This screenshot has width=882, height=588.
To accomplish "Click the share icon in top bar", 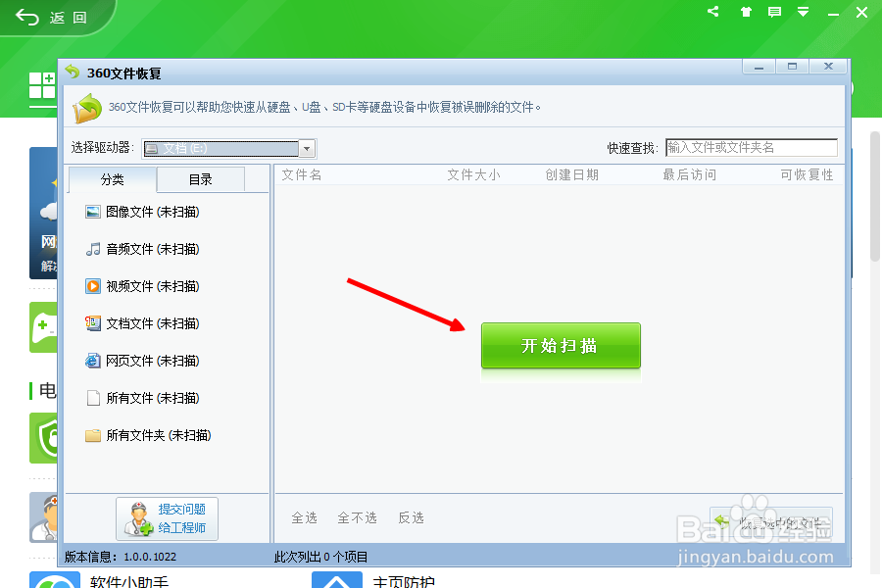I will pos(713,11).
